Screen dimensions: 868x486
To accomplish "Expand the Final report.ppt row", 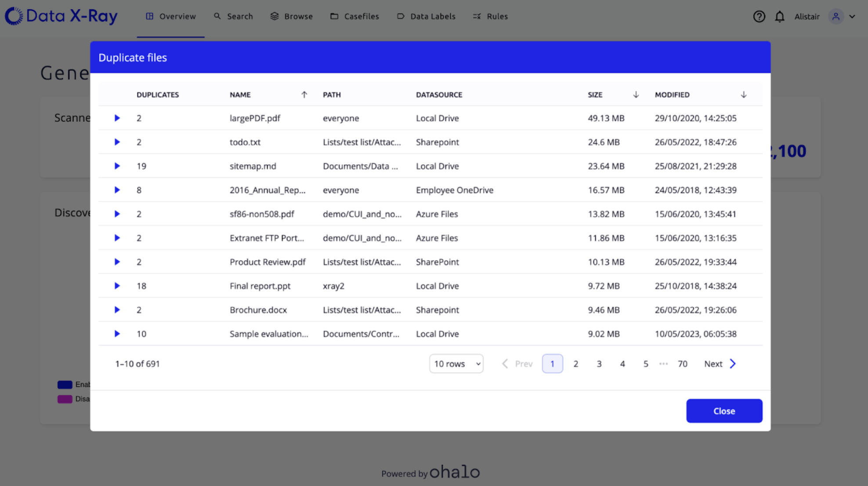I will [117, 286].
